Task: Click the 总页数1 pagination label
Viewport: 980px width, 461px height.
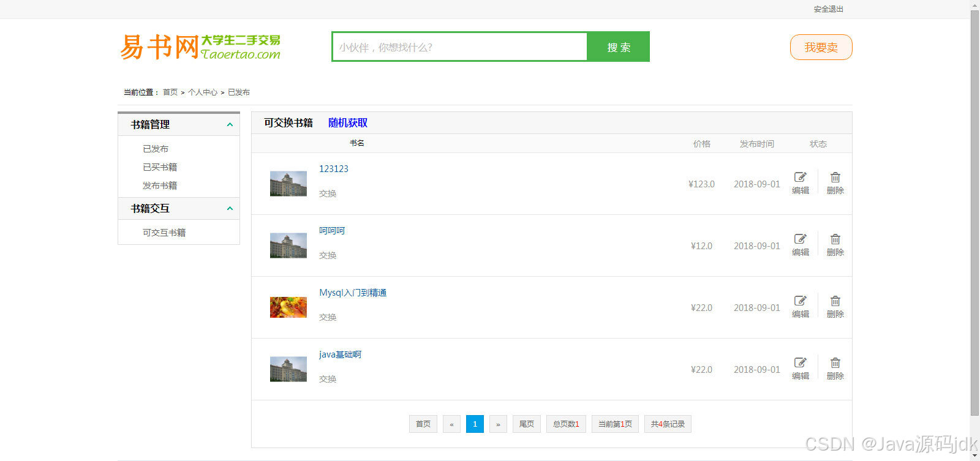Action: 566,424
